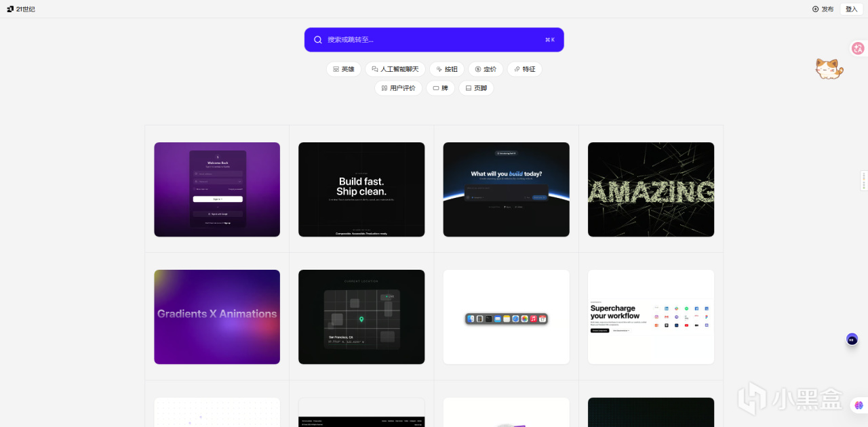868x427 pixels.
Task: Click the icon of 用户评价 chip
Action: coord(384,88)
